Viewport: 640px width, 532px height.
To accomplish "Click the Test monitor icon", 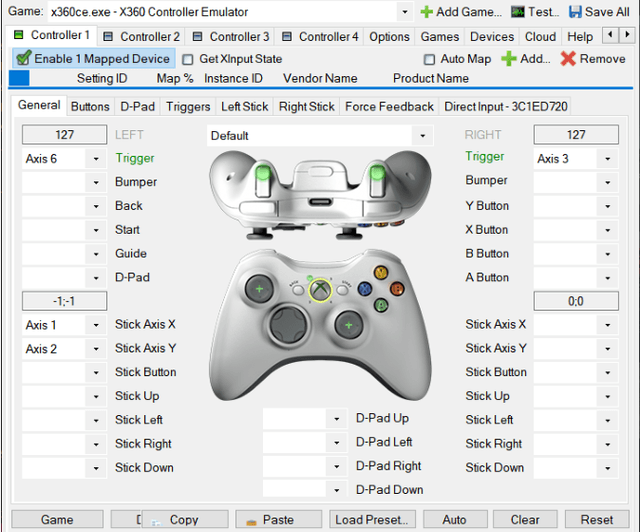I will [x=517, y=12].
